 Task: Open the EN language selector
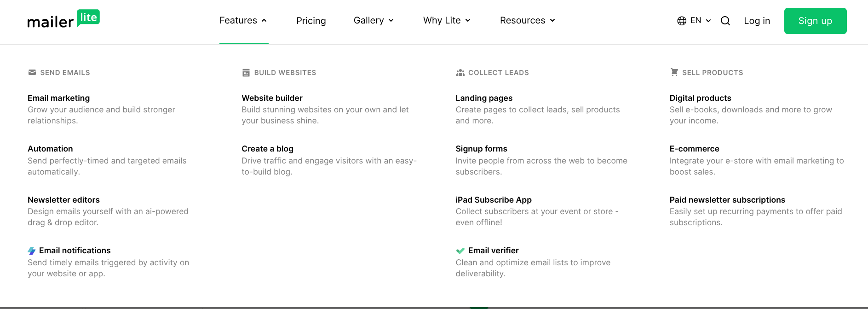pyautogui.click(x=700, y=21)
